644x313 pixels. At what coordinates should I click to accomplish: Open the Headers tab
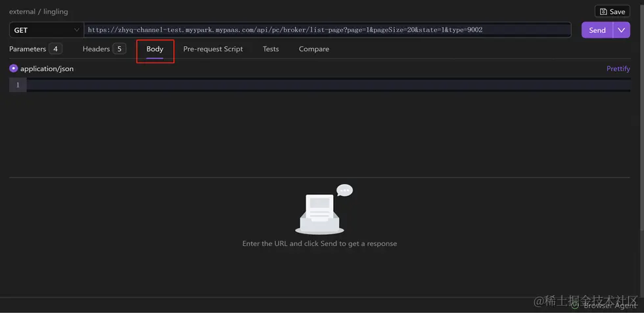(x=104, y=49)
